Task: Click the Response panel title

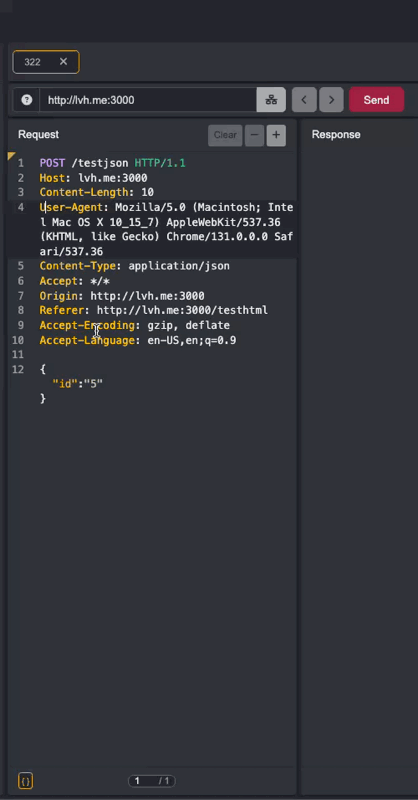Action: tap(336, 135)
